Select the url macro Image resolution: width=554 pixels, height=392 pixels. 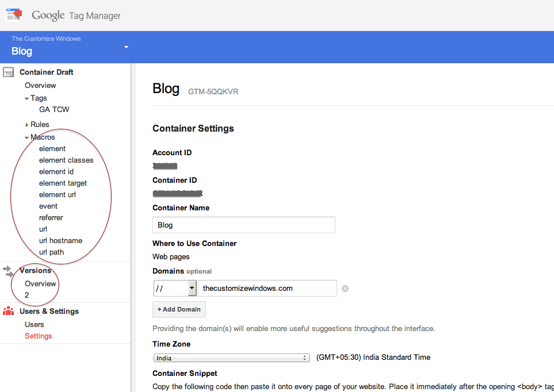coord(43,229)
